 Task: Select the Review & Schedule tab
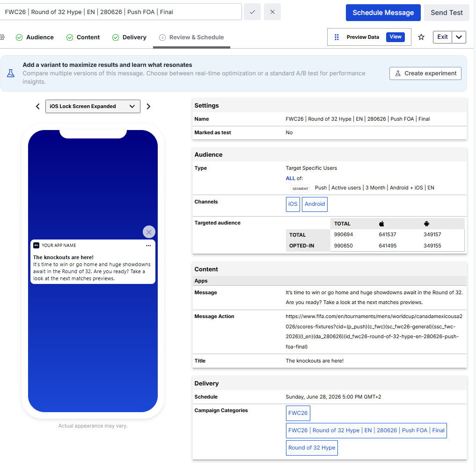tap(191, 37)
